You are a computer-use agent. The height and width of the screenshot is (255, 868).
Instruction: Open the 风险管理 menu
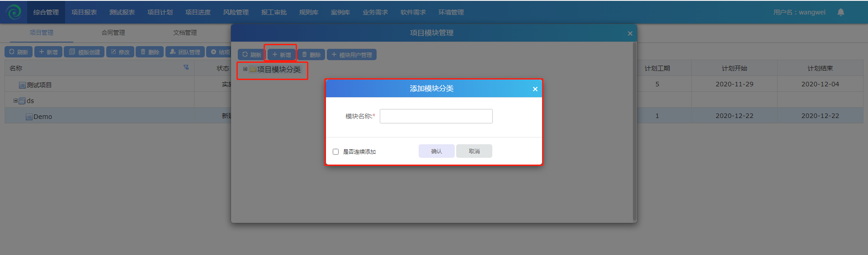(236, 12)
